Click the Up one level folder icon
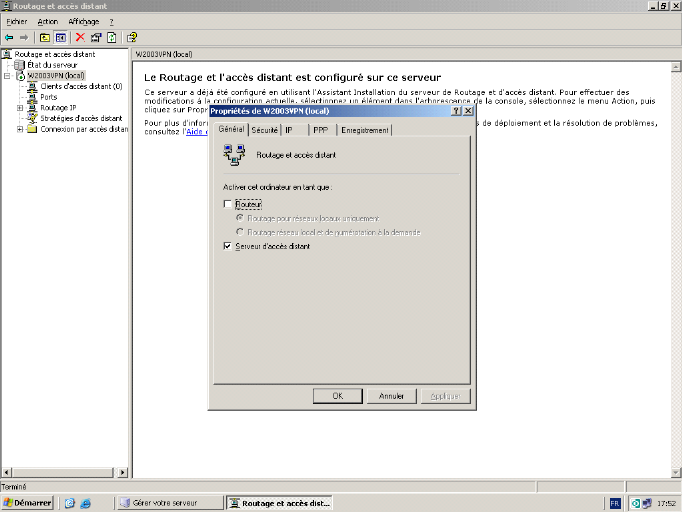The height and width of the screenshot is (512, 682). (45, 38)
